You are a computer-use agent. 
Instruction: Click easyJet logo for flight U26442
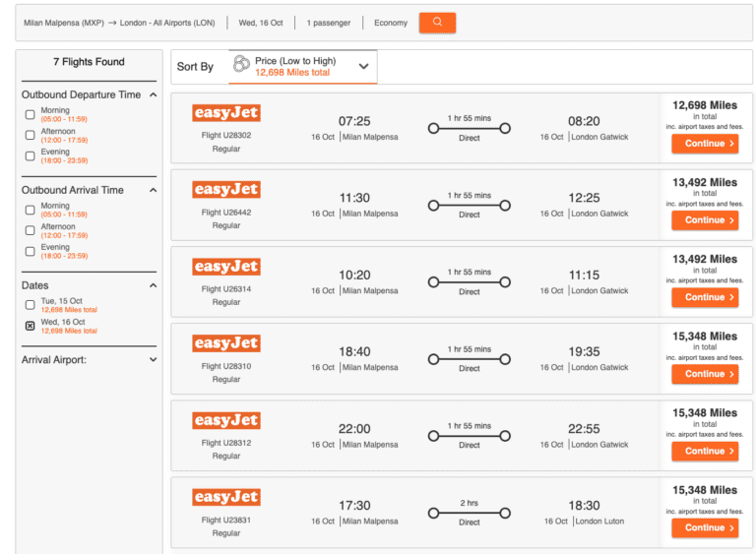[x=226, y=190]
